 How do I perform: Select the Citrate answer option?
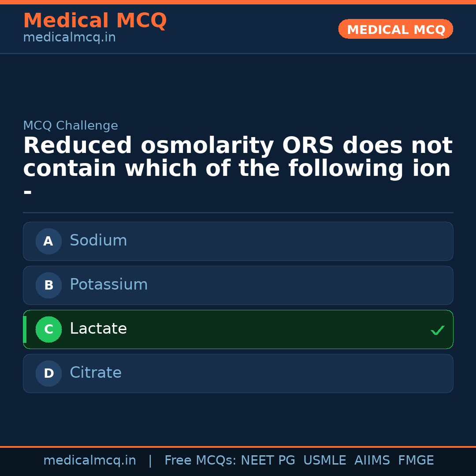tap(238, 373)
